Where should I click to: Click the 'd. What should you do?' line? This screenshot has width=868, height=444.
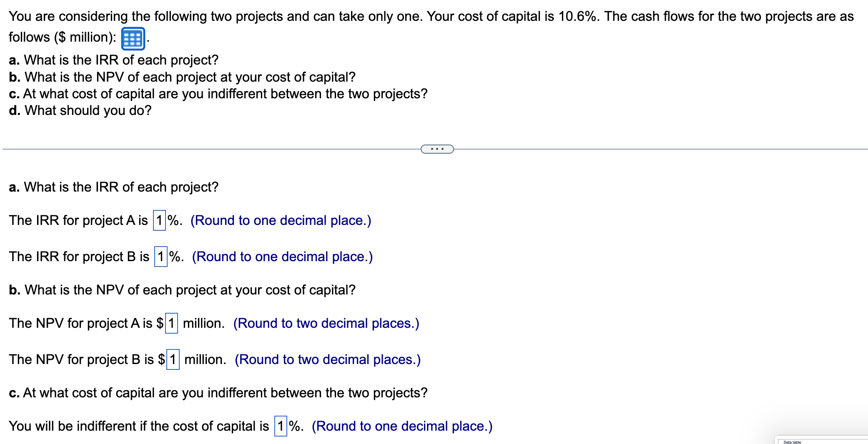point(80,110)
